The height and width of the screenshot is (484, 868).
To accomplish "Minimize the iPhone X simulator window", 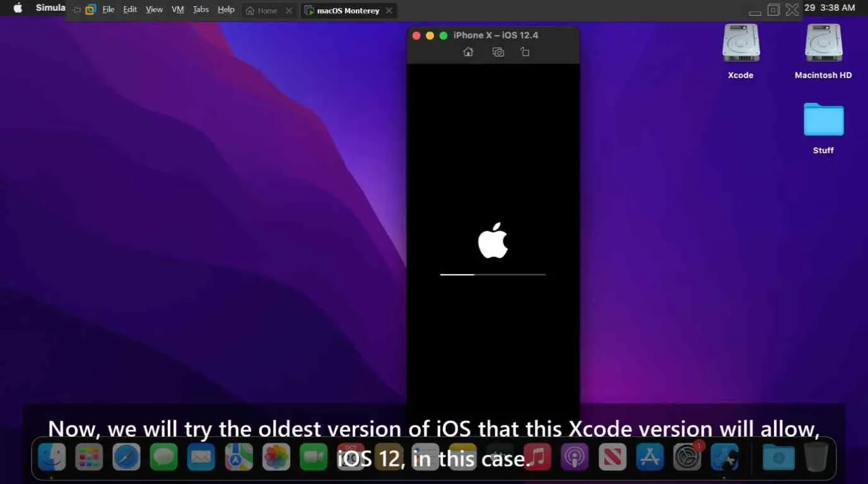I will (x=430, y=35).
